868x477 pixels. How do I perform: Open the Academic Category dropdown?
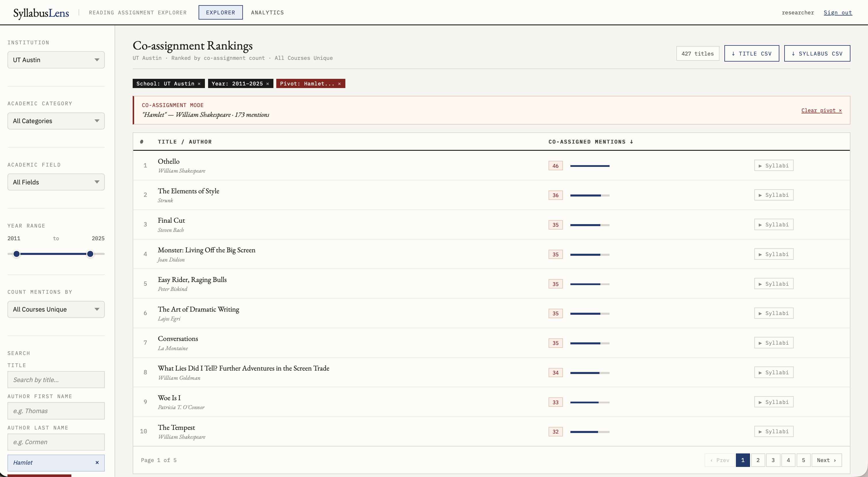click(56, 121)
